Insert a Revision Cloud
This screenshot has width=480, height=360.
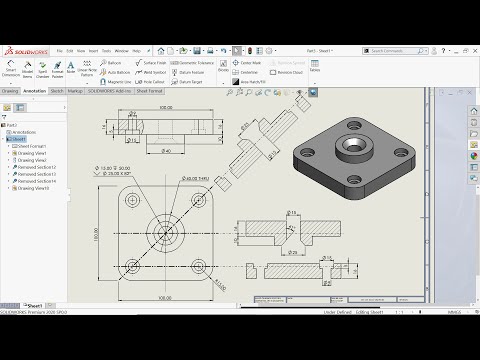(x=286, y=72)
